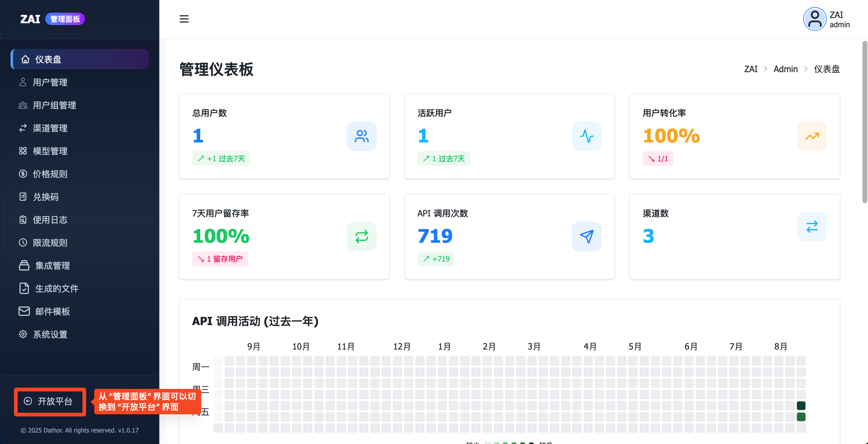Click the retention rate repeat icon
Screen dimensions: 868x444
click(361, 236)
